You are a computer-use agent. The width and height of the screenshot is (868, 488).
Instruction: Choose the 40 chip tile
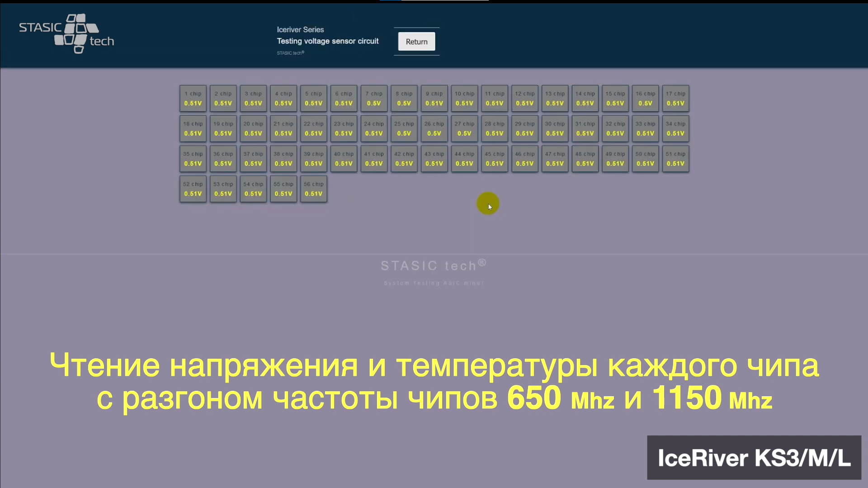344,159
